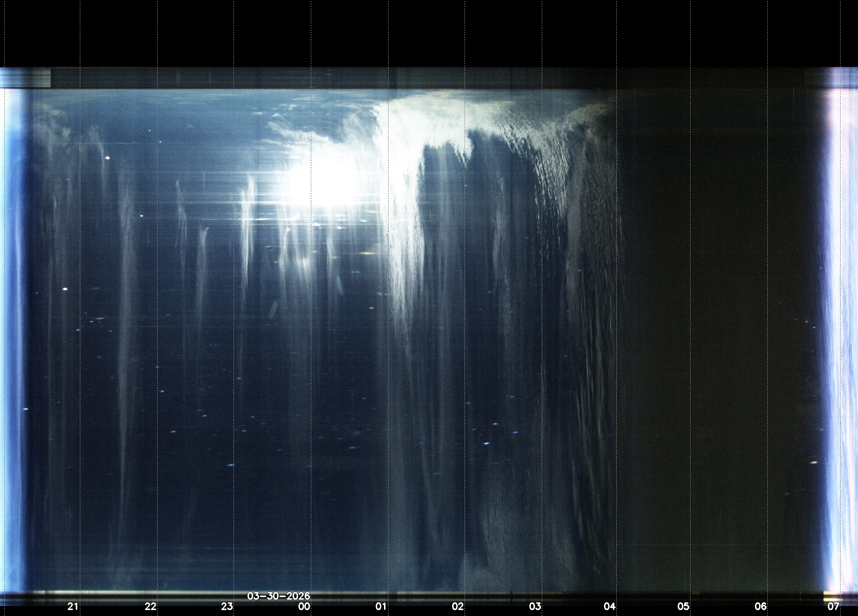858x616 pixels.
Task: Click the 23 hour label
Action: coord(227,607)
